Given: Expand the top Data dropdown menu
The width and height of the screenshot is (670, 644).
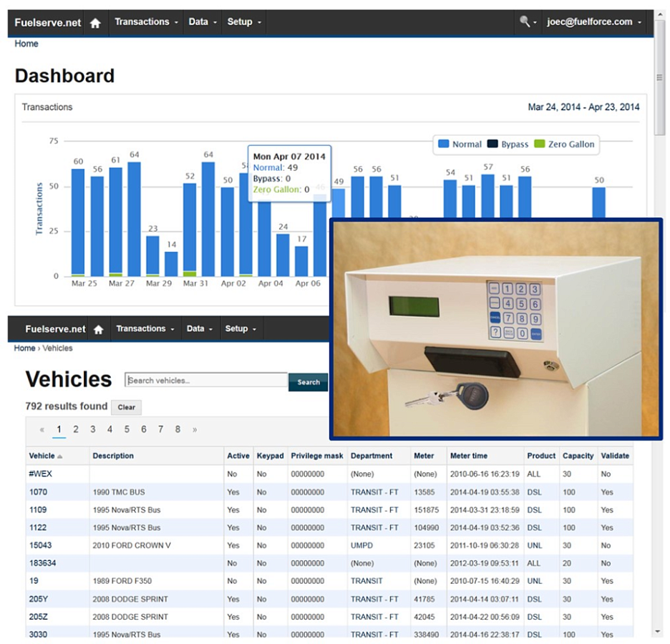Looking at the screenshot, I should click(x=203, y=21).
